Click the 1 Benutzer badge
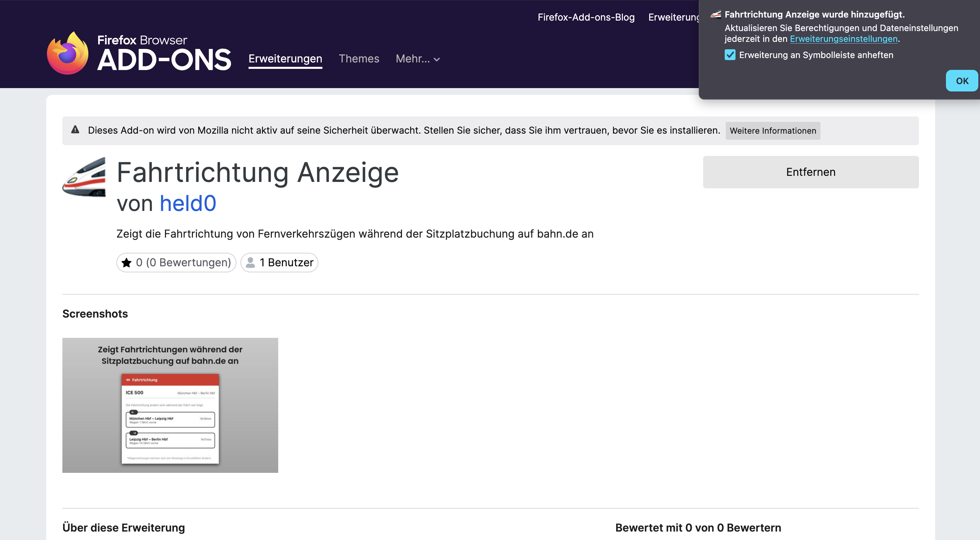Viewport: 980px width, 540px height. [279, 263]
